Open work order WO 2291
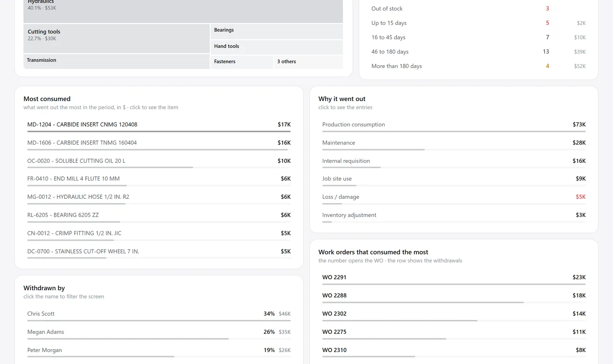Image resolution: width=613 pixels, height=364 pixels. (x=334, y=277)
